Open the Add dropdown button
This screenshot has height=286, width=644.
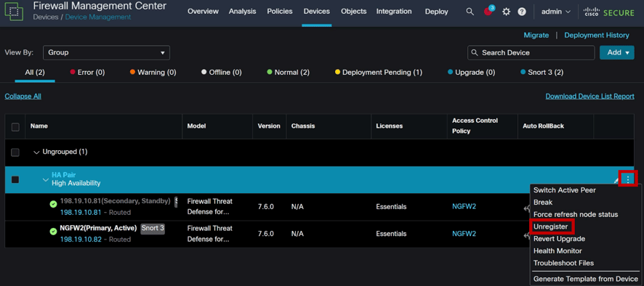click(617, 52)
